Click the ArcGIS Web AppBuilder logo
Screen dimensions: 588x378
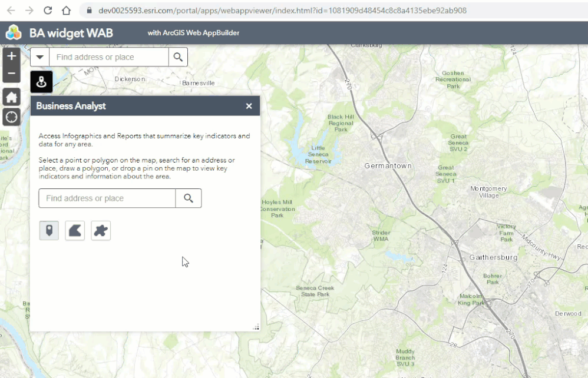(14, 32)
